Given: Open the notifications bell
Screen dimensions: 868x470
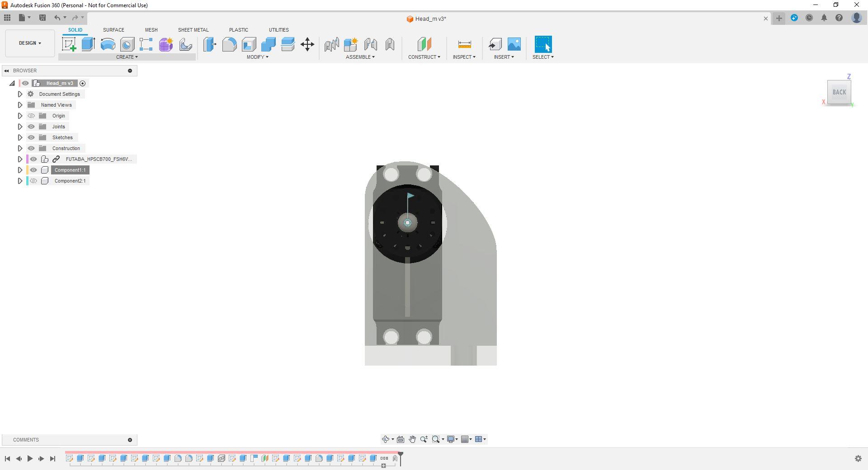Looking at the screenshot, I should (x=824, y=18).
